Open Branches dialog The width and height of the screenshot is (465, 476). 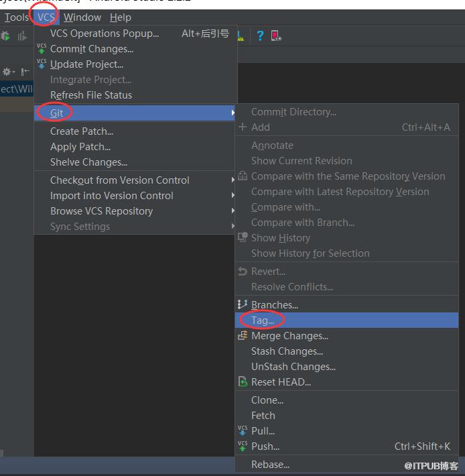346,305
